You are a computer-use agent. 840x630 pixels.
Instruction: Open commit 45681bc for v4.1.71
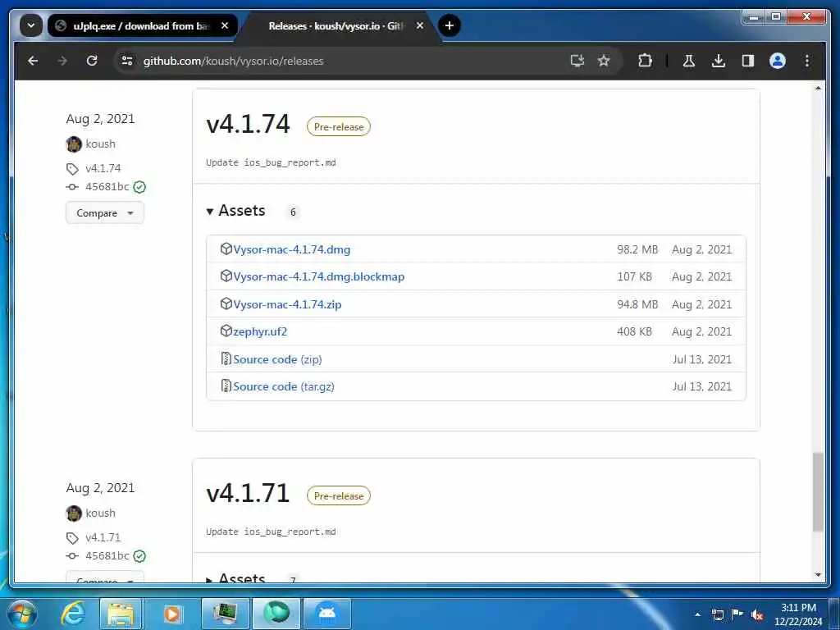107,555
